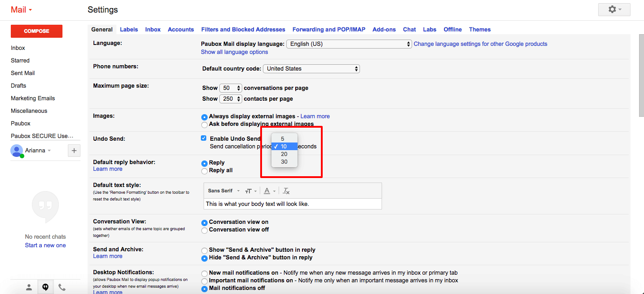Click the COMPOSE button
644x294 pixels.
point(36,31)
